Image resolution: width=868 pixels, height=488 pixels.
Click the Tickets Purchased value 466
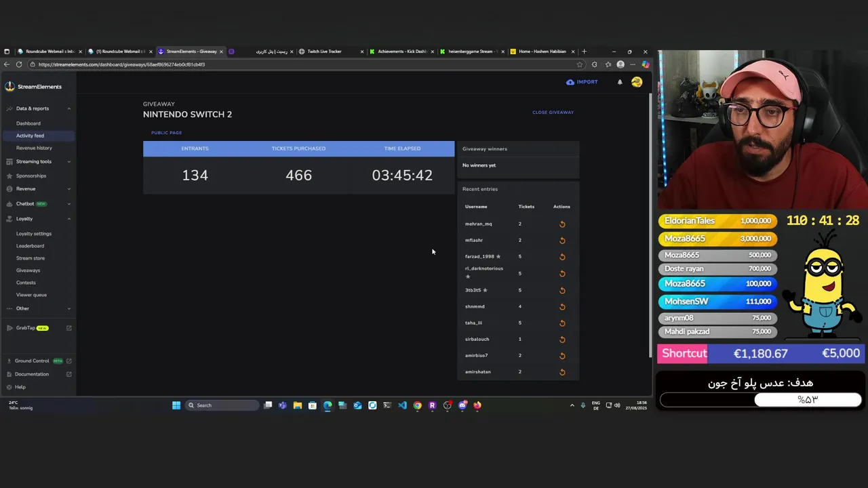pyautogui.click(x=298, y=176)
